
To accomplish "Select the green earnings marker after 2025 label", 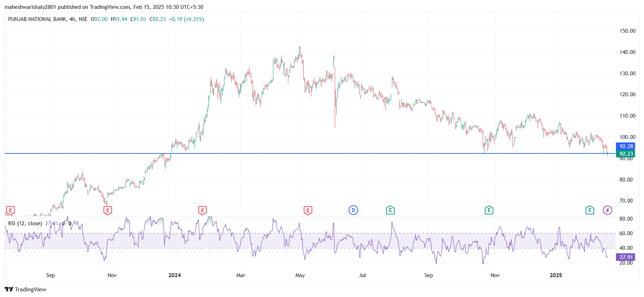I will point(590,210).
